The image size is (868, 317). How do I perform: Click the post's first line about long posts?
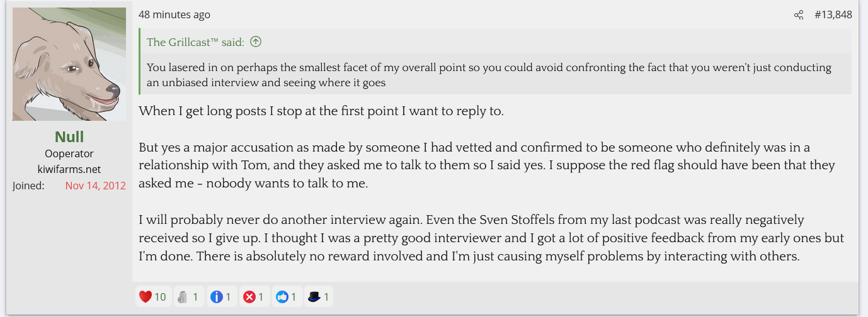pos(321,111)
